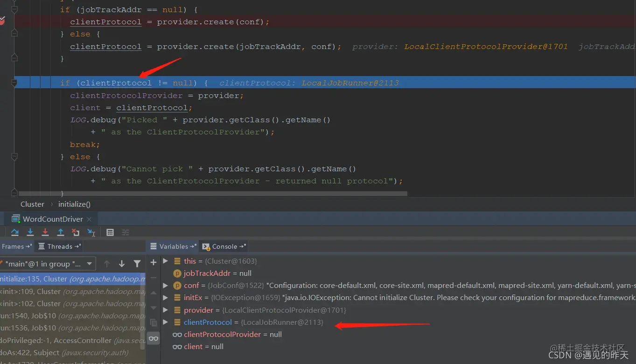636x364 pixels.
Task: Expand the 'conf' variable node
Action: coord(165,285)
